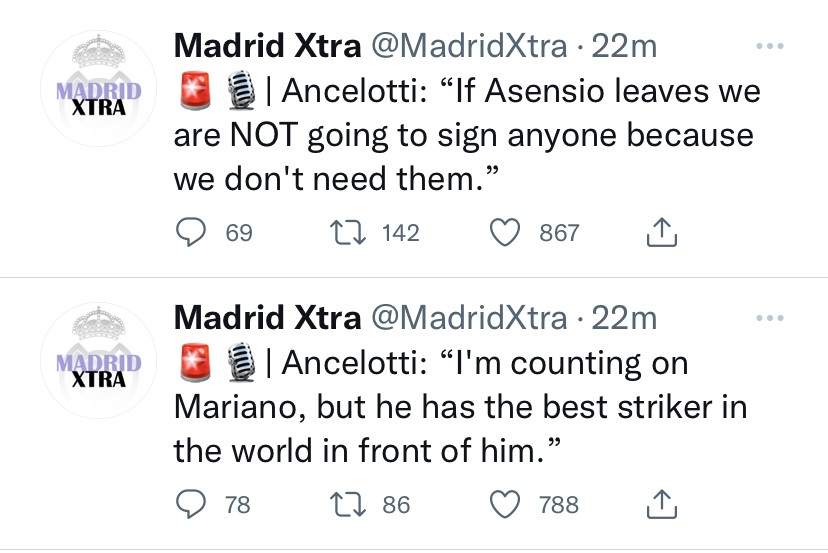Reply to the Asensio tweet
This screenshot has height=553, width=828.
click(x=191, y=233)
